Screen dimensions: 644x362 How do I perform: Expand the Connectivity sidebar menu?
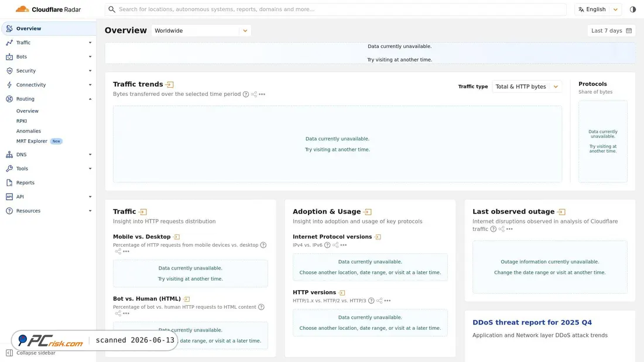(x=90, y=85)
